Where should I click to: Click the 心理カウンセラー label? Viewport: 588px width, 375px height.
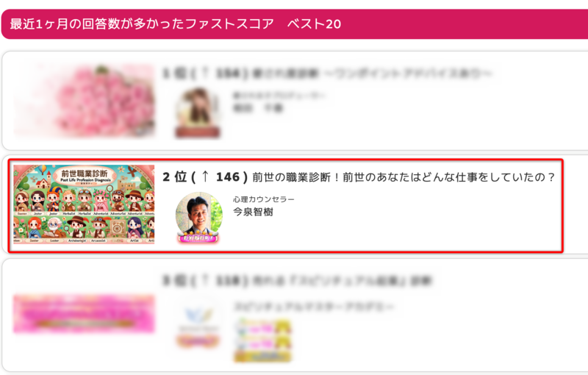pyautogui.click(x=264, y=199)
